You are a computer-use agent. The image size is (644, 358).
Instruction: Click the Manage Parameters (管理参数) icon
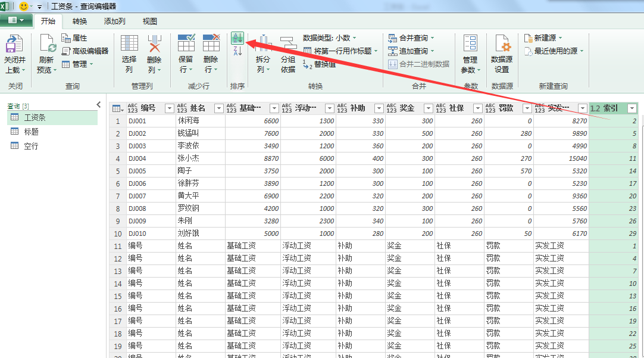pyautogui.click(x=470, y=43)
